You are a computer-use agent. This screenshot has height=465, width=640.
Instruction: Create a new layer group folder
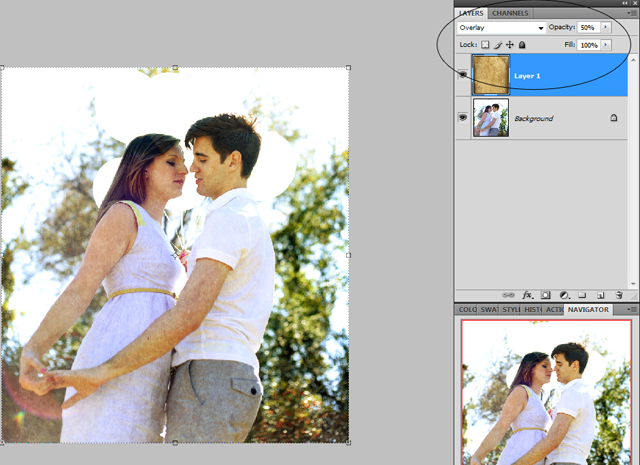582,295
